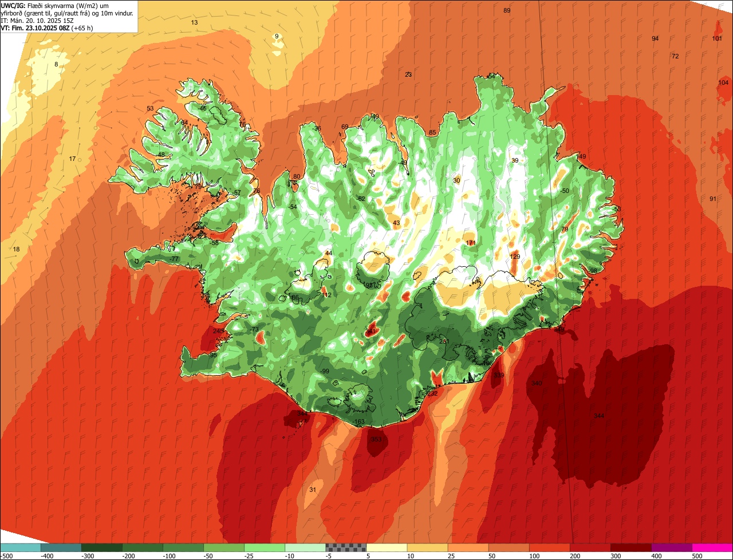Click the '400' label under purple swatch
The image size is (733, 560).
(x=656, y=556)
